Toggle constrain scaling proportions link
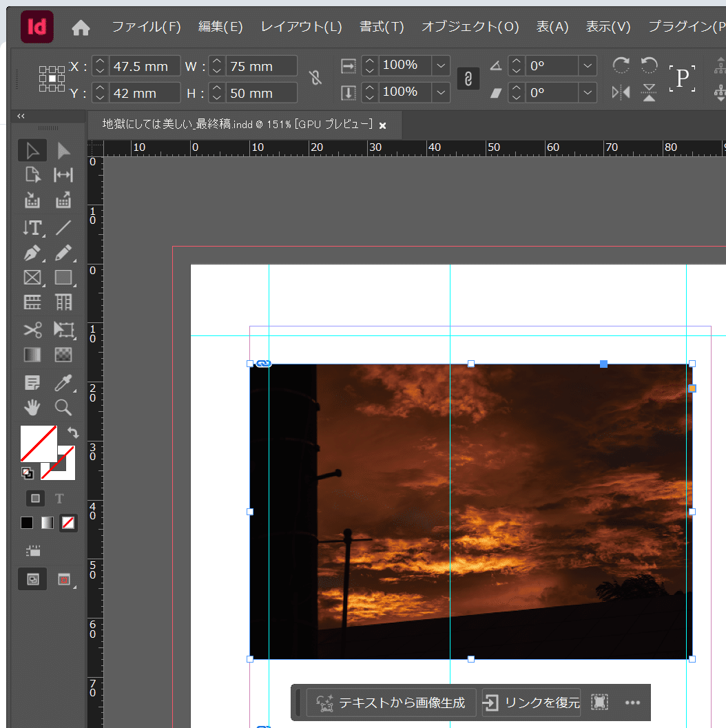Image resolution: width=726 pixels, height=728 pixels. pos(468,79)
